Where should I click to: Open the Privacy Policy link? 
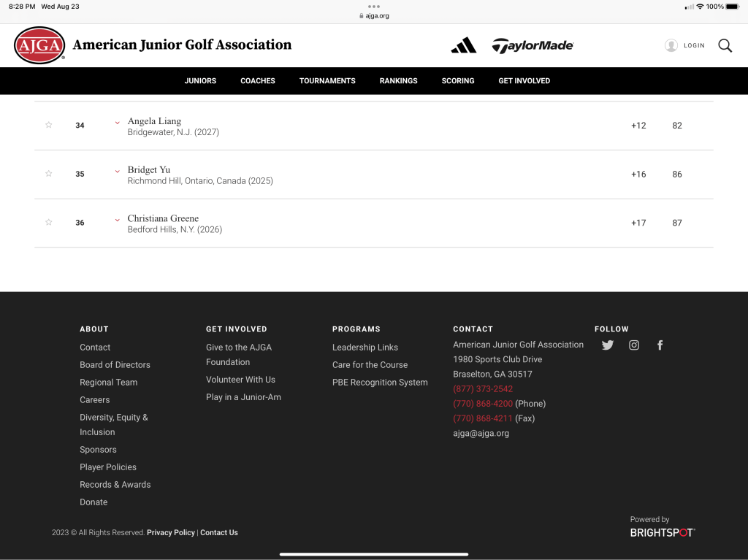coord(171,533)
